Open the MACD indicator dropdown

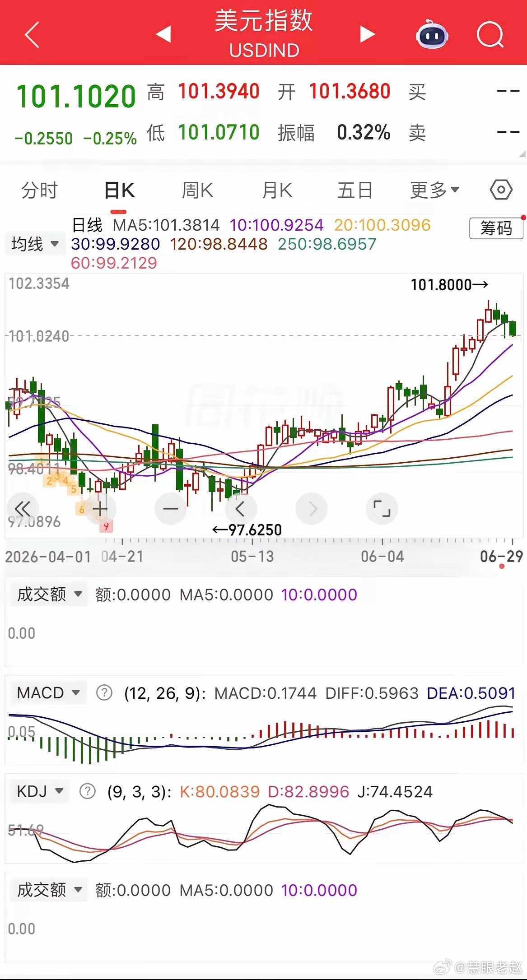point(48,692)
